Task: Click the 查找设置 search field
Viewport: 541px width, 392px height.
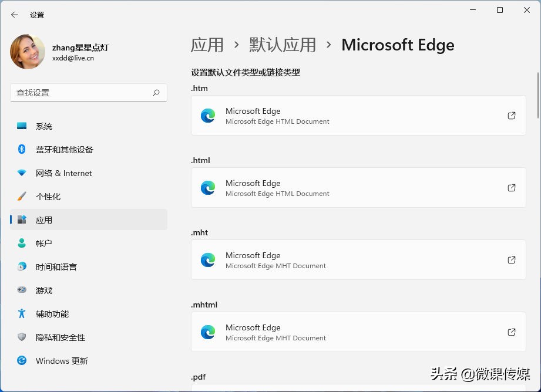Action: click(x=89, y=93)
